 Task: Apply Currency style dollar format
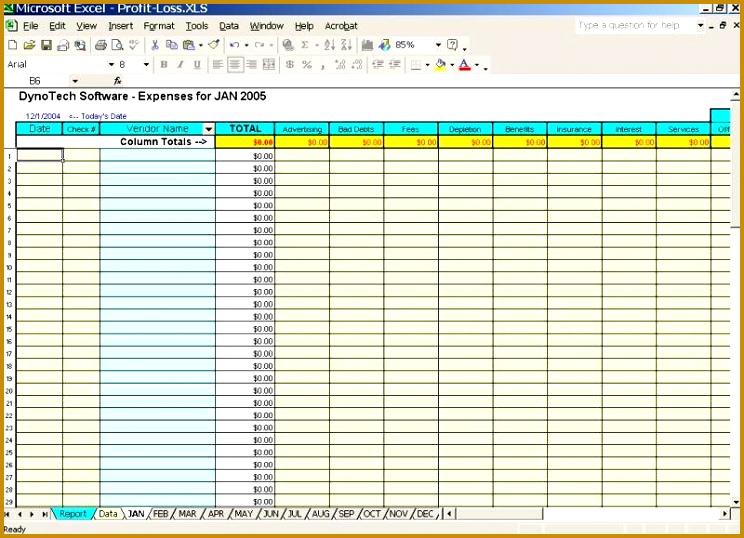[x=290, y=65]
